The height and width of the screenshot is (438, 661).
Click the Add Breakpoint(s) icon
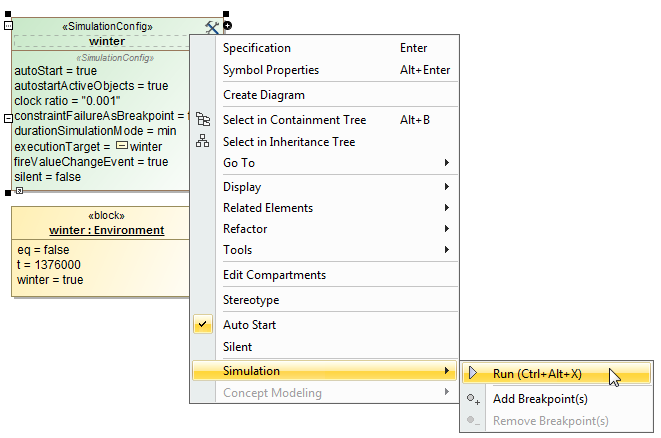473,399
